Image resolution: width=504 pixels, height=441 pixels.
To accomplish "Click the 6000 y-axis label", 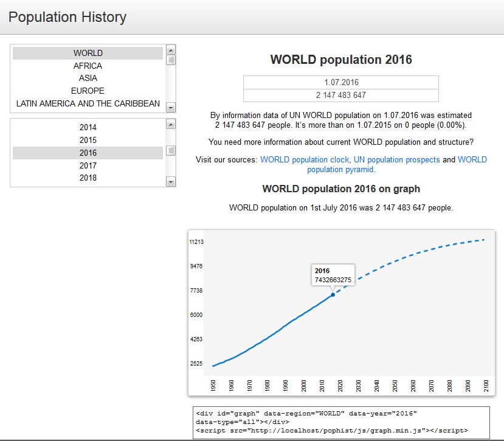I will (x=196, y=315).
